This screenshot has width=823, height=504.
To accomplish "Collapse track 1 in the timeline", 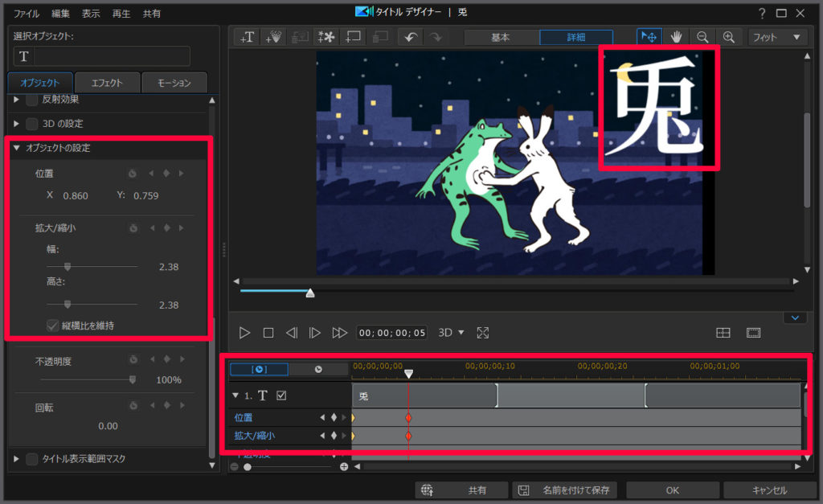I will (x=235, y=395).
